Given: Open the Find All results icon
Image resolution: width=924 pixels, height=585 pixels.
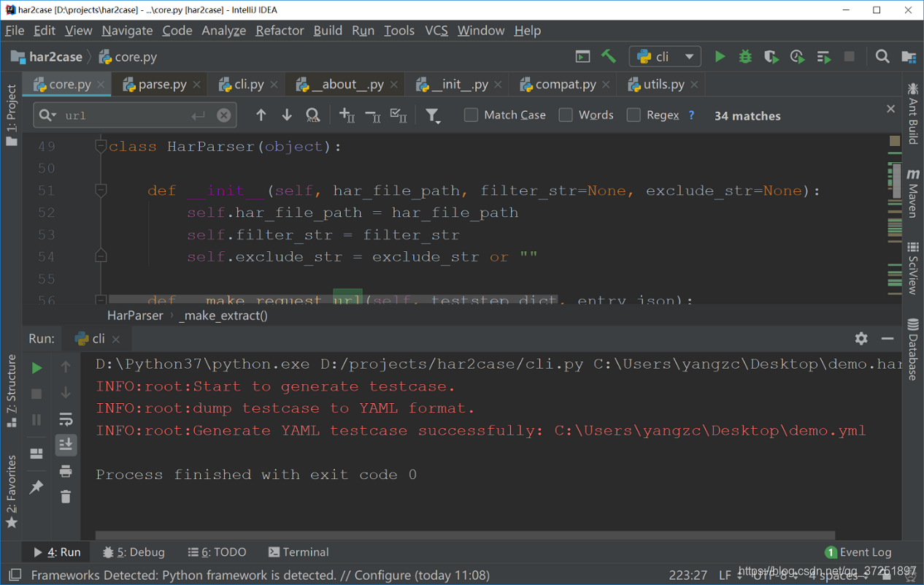Looking at the screenshot, I should point(313,115).
